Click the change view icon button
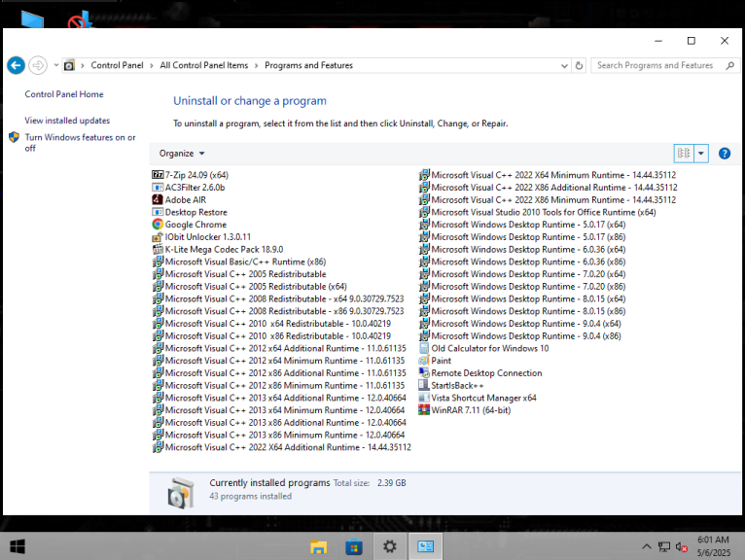Image resolution: width=745 pixels, height=560 pixels. point(684,154)
